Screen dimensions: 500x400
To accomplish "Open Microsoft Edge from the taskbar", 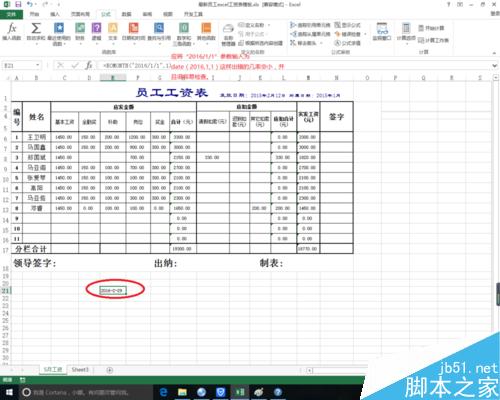I will pos(163,392).
